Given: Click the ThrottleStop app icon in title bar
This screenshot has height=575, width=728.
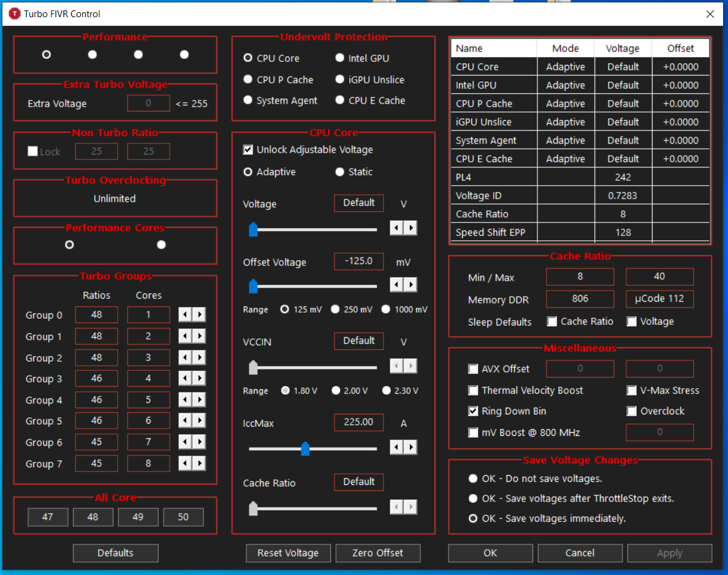Looking at the screenshot, I should coord(15,14).
